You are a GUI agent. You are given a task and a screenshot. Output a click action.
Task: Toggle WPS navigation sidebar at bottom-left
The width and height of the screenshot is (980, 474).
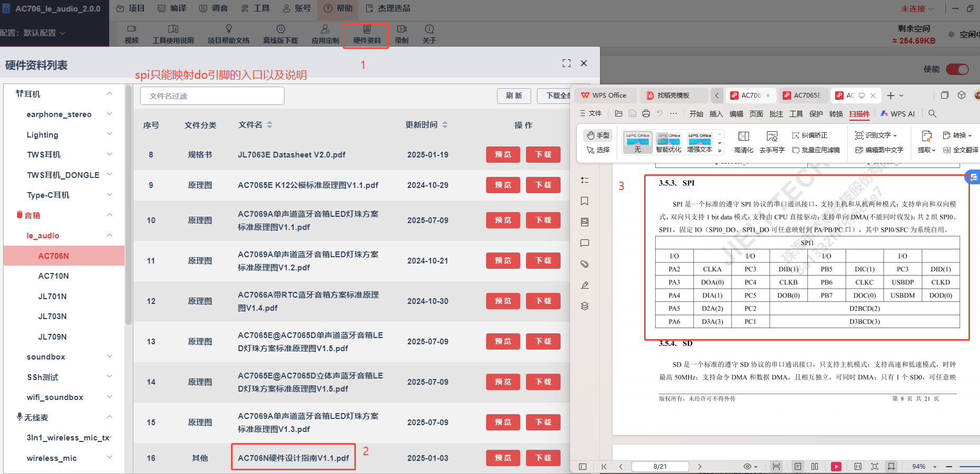coord(583,466)
